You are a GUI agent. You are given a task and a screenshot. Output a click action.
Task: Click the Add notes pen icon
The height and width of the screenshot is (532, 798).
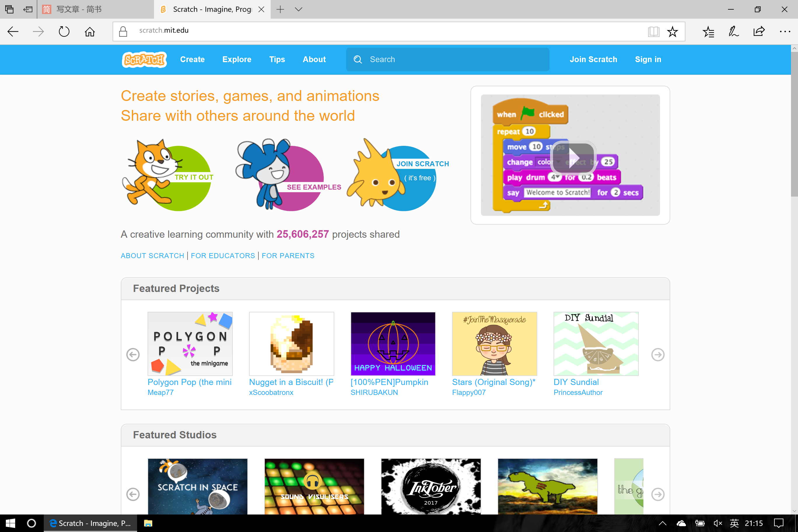[734, 32]
